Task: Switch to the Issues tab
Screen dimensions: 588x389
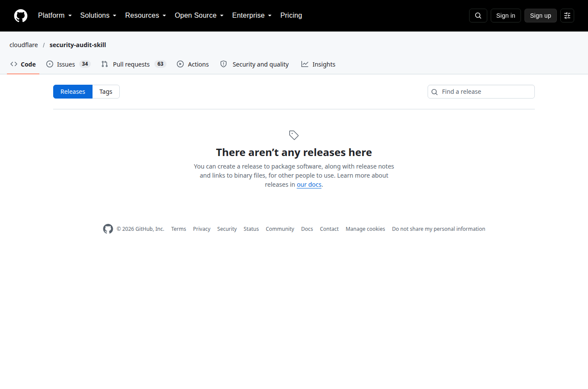Action: click(68, 64)
